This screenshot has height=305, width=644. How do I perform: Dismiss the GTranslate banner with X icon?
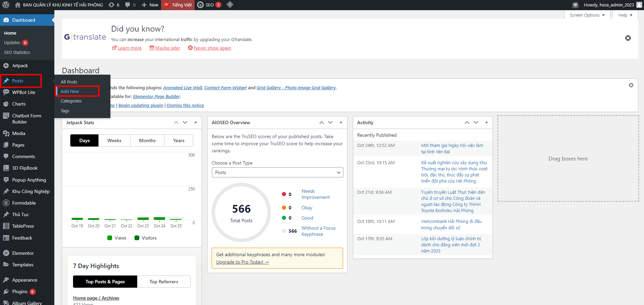point(628,38)
